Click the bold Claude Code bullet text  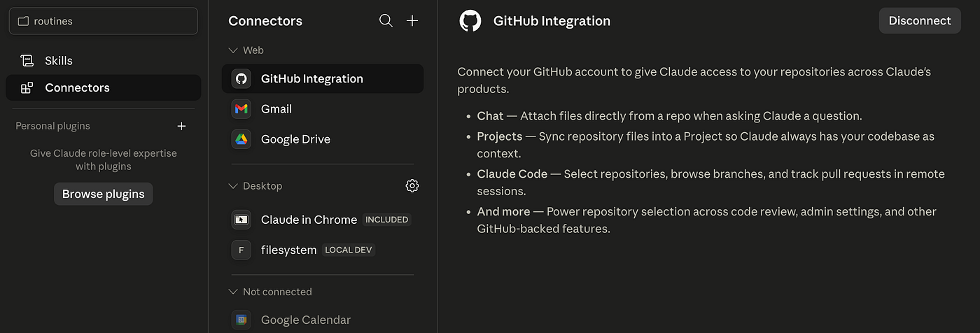coord(512,173)
